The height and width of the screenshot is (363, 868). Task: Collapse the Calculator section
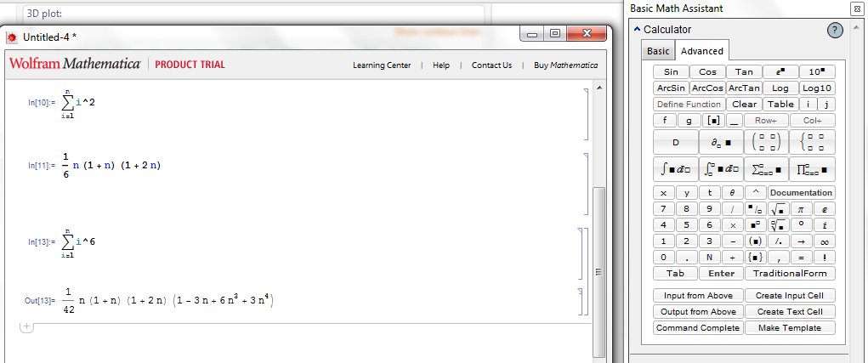pos(637,29)
